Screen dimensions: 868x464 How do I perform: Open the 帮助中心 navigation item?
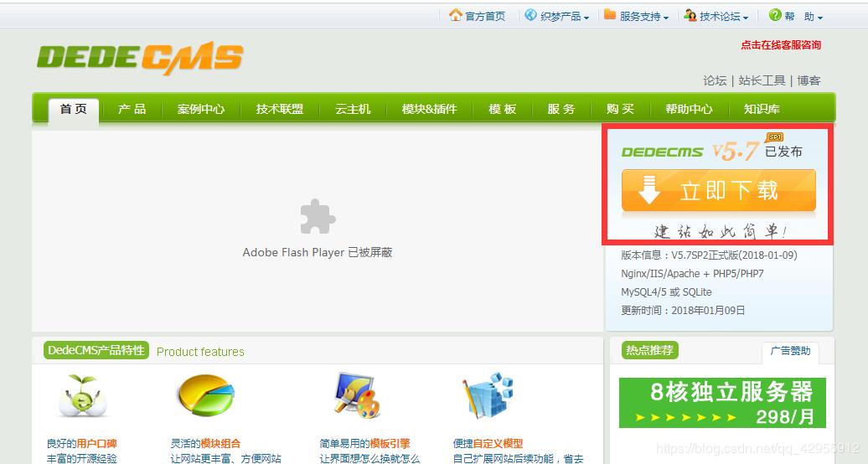[690, 109]
